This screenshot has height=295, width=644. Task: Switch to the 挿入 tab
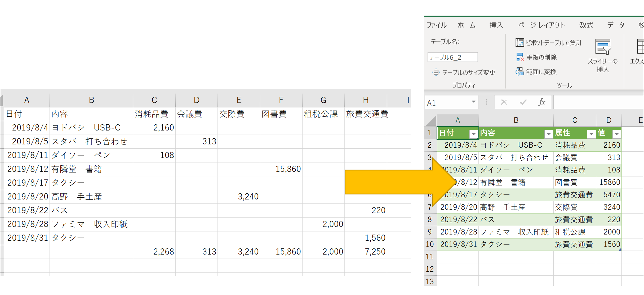(496, 25)
